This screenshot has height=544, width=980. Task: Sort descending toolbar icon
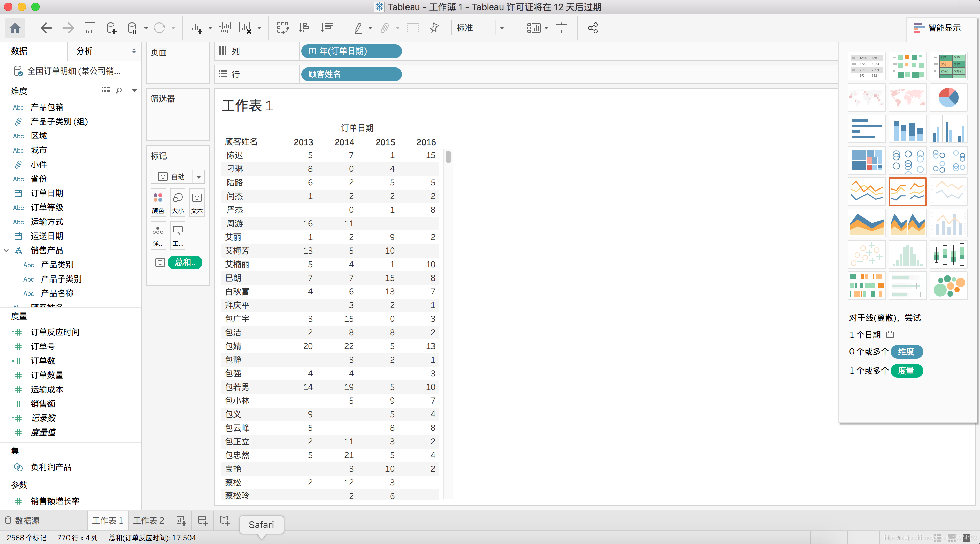click(327, 28)
